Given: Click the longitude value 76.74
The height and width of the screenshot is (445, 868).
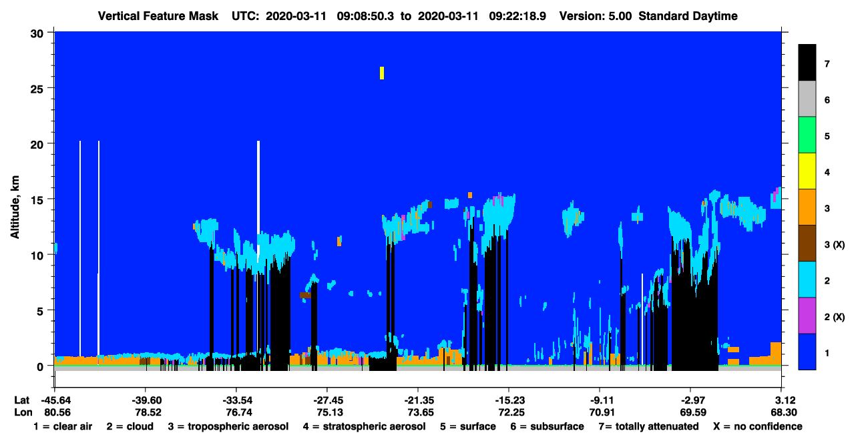Looking at the screenshot, I should (x=239, y=412).
